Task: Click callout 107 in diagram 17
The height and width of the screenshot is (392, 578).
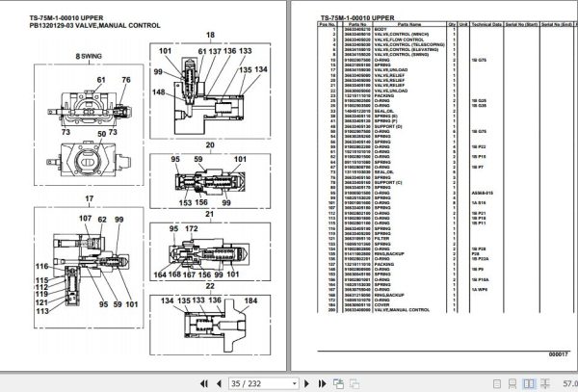Action: pos(85,219)
